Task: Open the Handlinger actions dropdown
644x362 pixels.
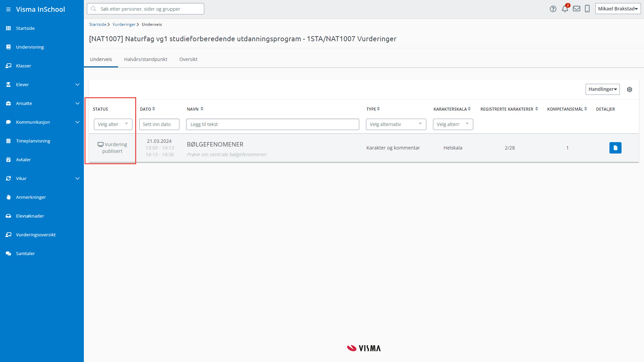Action: click(602, 89)
